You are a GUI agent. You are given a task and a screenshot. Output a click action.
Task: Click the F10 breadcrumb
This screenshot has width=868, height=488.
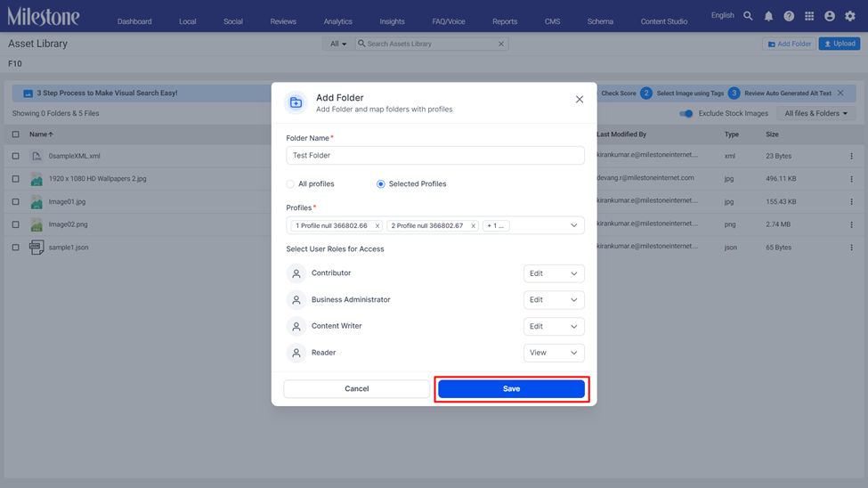[x=15, y=64]
